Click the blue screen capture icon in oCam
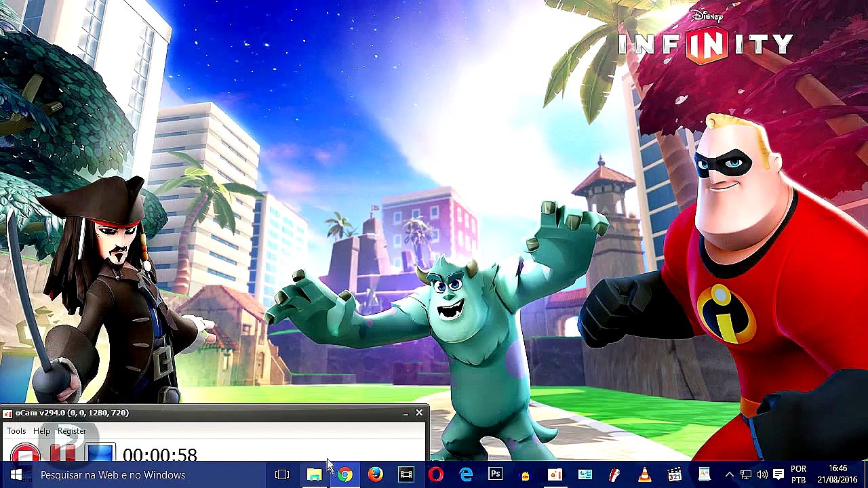Viewport: 868px width, 488px height. pos(100,453)
